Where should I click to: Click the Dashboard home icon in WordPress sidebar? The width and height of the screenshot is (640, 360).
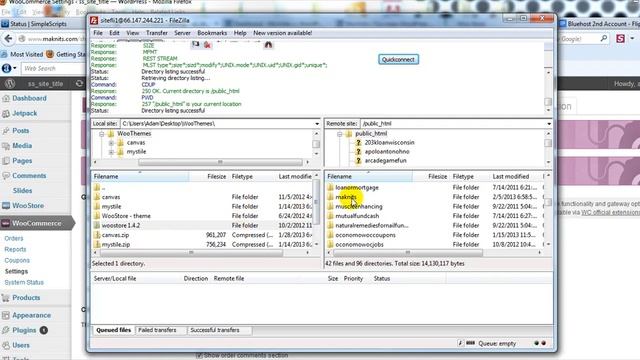(x=6, y=98)
